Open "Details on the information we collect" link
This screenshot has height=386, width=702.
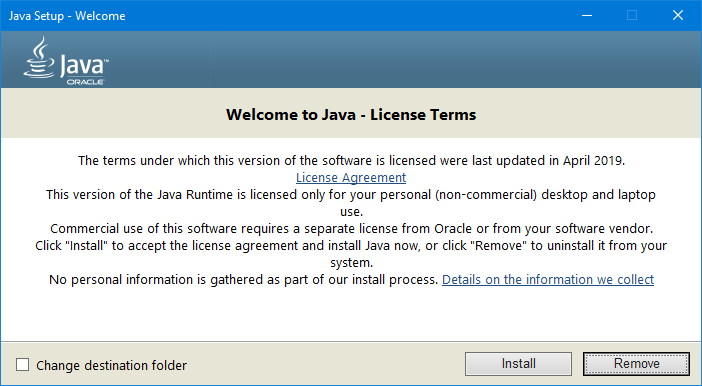click(548, 280)
